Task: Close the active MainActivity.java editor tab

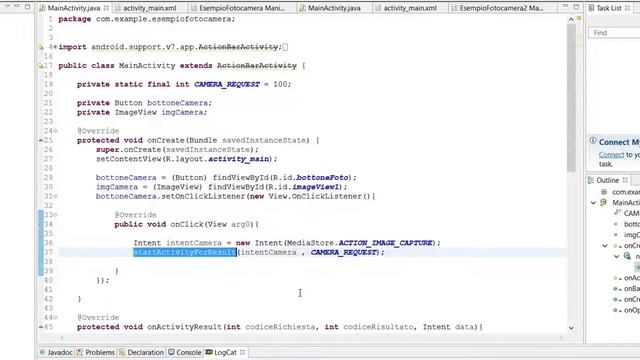Action: (106, 8)
